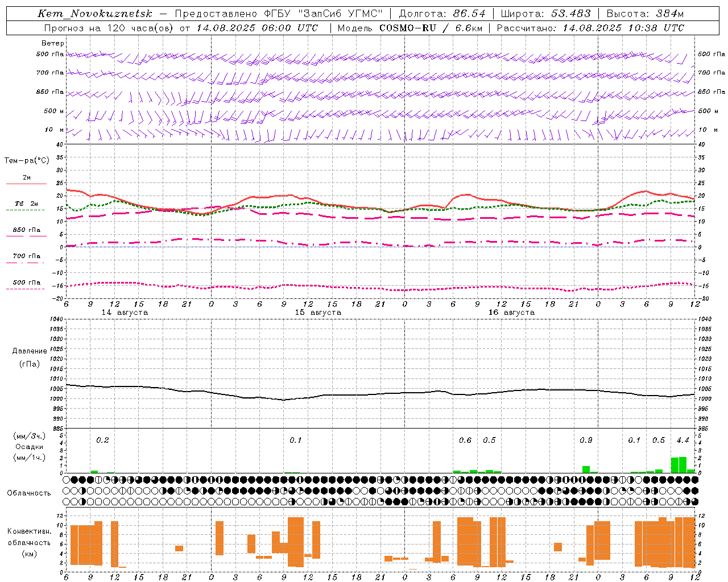The height and width of the screenshot is (582, 728).
Task: Click the 10 м wind level label on left
Action: point(54,130)
